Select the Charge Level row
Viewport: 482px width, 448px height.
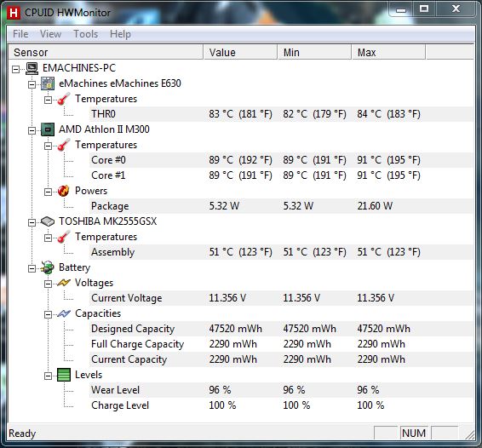(x=281, y=405)
